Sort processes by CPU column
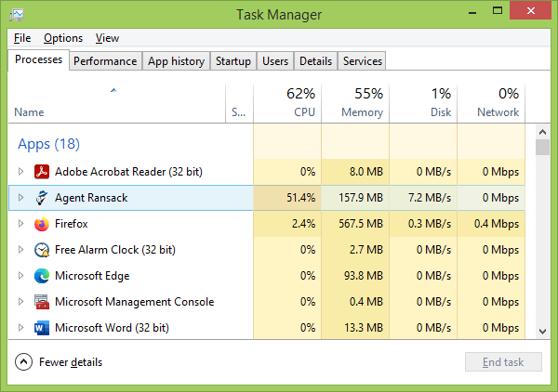The width and height of the screenshot is (558, 392). (x=287, y=104)
